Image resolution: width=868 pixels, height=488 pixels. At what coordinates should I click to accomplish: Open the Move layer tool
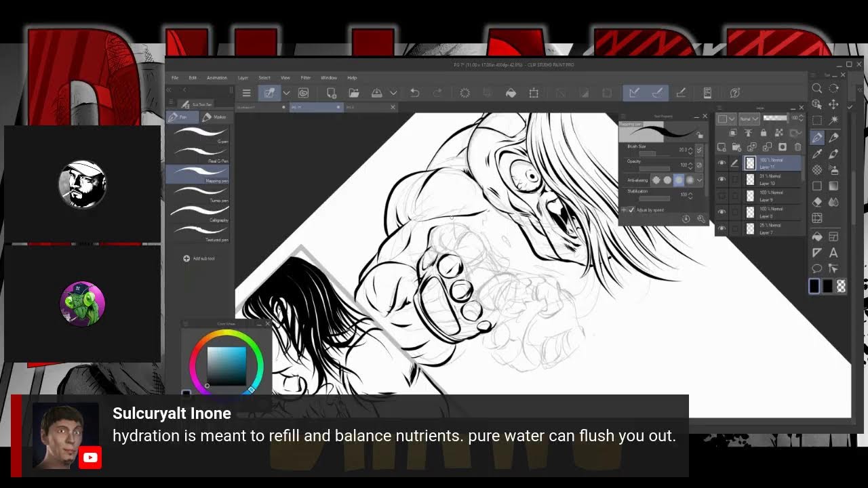coord(833,104)
